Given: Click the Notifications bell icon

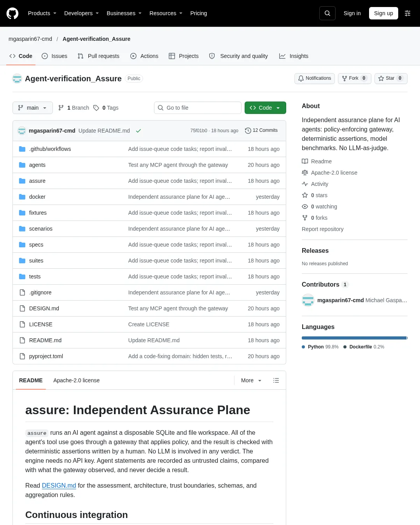Looking at the screenshot, I should 301,79.
